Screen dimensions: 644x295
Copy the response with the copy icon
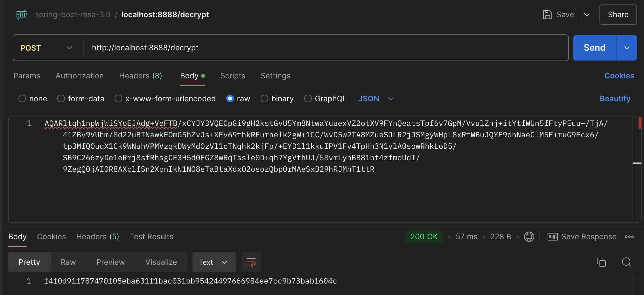pos(601,262)
